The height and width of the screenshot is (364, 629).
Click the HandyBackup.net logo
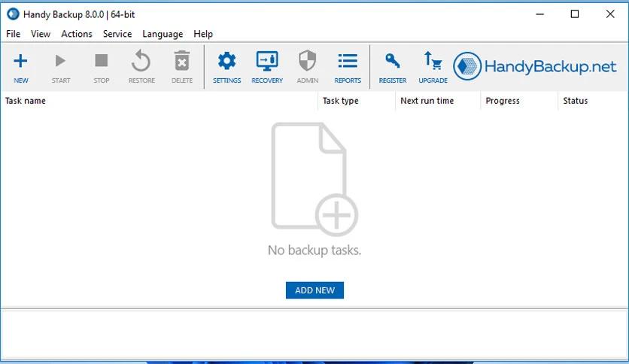point(535,66)
